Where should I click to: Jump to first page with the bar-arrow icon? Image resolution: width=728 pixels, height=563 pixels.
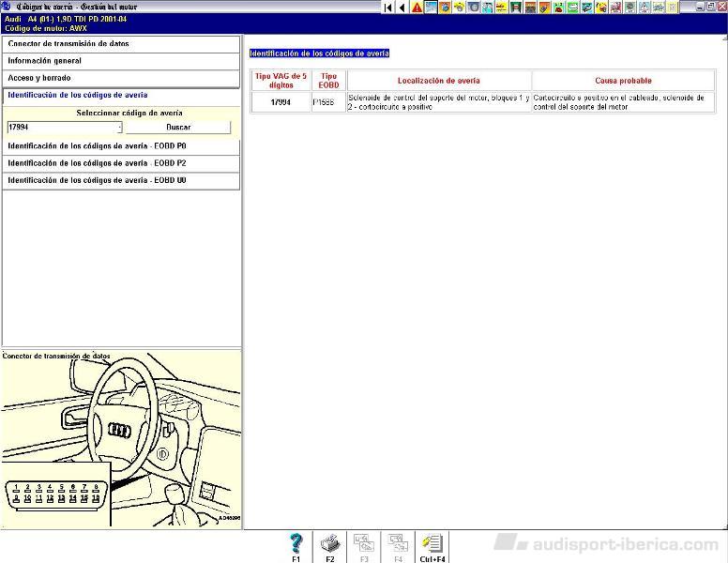[388, 7]
